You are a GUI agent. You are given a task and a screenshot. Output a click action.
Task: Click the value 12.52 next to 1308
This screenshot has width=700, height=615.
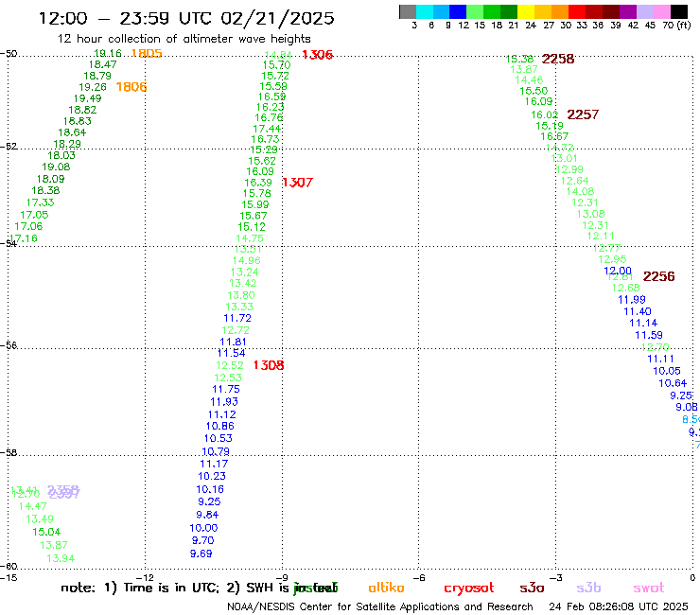(230, 365)
